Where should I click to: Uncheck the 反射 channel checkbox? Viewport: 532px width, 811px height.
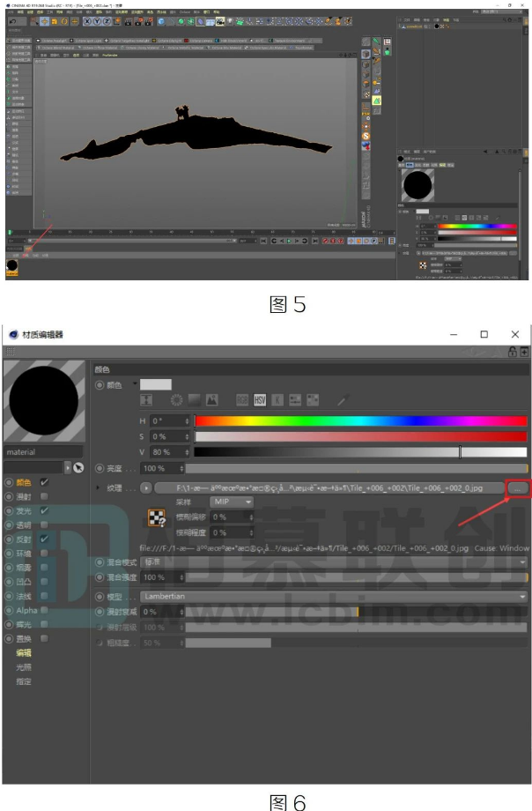(44, 539)
